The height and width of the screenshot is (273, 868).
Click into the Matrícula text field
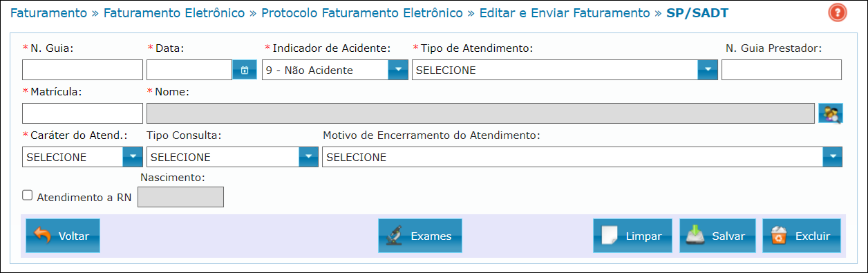pyautogui.click(x=82, y=113)
